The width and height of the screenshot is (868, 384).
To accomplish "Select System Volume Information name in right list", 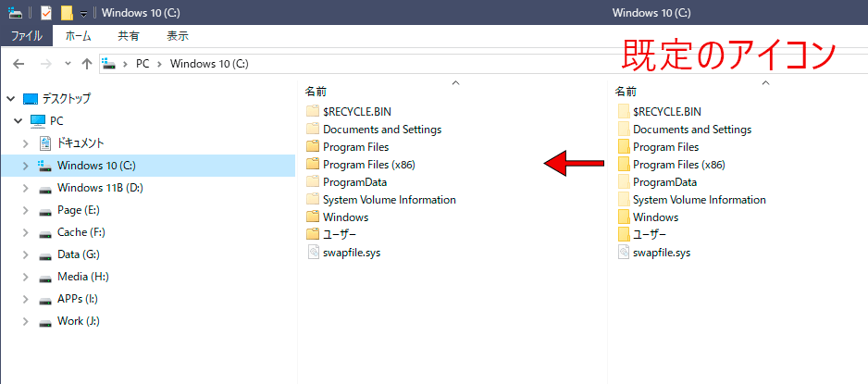I will tap(700, 199).
